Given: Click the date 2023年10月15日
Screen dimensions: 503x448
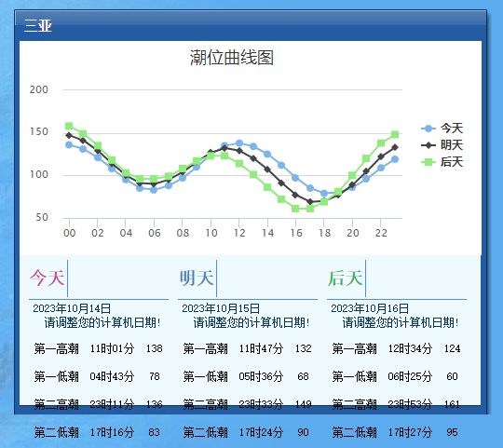Looking at the screenshot, I should (221, 308).
